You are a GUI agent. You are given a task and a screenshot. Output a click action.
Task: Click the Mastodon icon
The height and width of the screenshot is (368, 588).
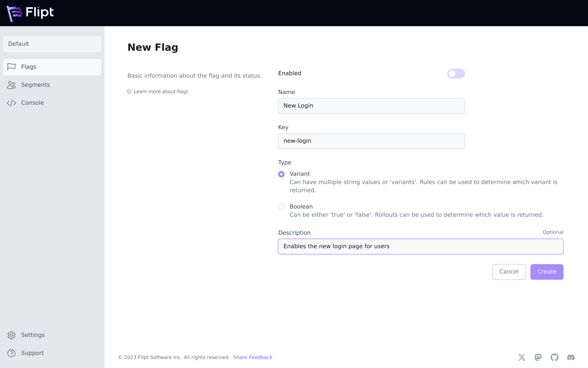coord(538,357)
